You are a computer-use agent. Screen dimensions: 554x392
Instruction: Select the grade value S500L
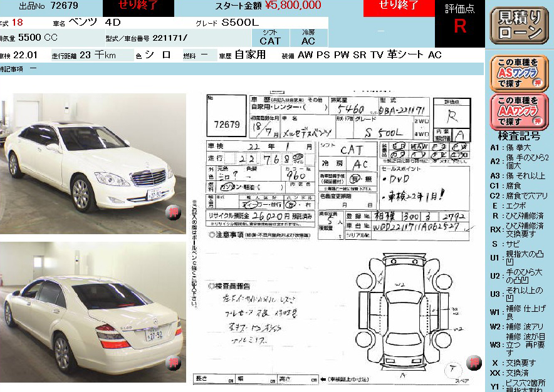[240, 23]
